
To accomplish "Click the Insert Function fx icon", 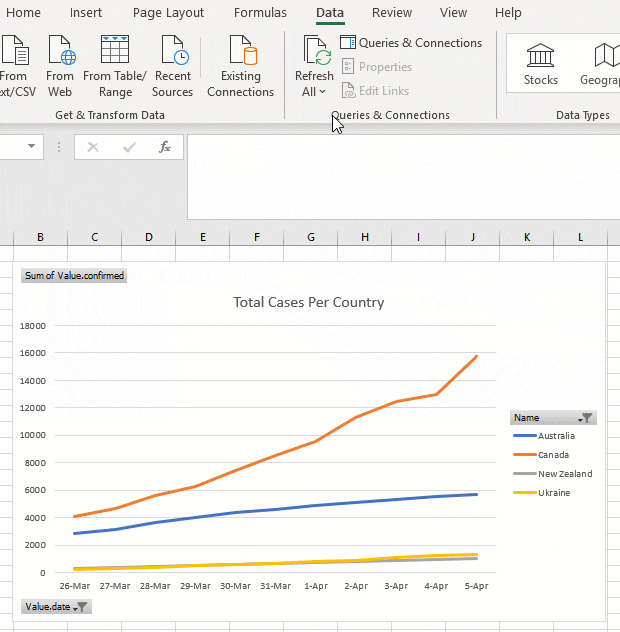I will pyautogui.click(x=165, y=147).
